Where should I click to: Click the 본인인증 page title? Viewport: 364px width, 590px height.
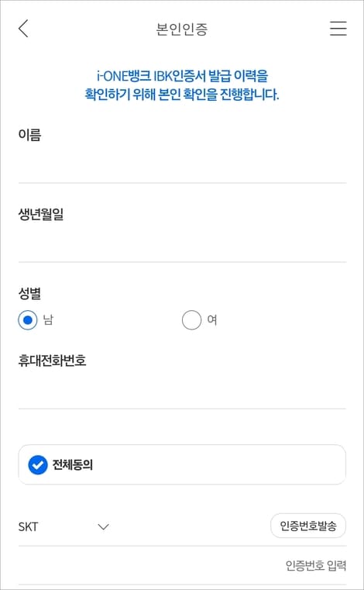pos(182,29)
